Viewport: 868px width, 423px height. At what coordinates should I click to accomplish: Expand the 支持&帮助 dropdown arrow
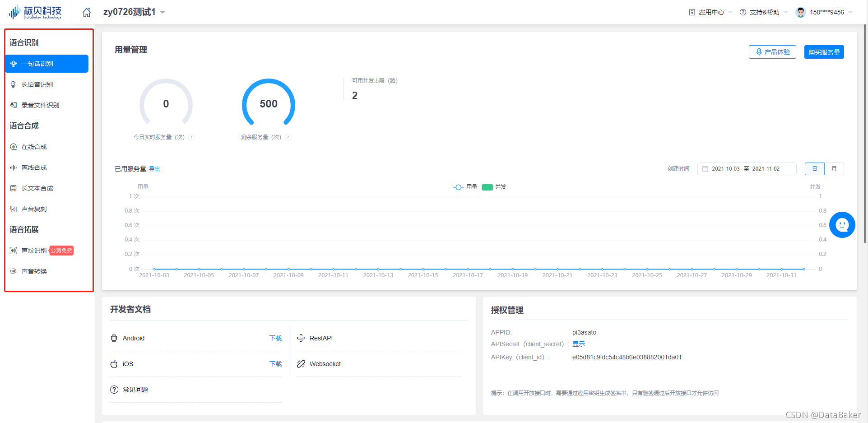(786, 12)
